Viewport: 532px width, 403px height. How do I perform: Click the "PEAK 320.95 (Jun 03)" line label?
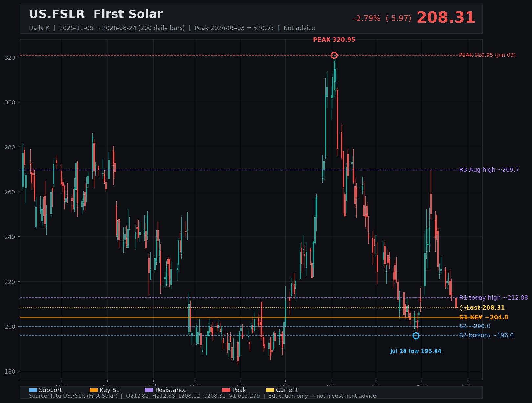tap(487, 55)
